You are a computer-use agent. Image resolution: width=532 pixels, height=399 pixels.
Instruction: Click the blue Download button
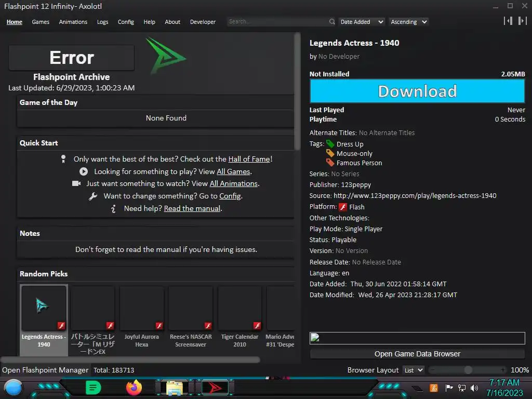coord(417,91)
